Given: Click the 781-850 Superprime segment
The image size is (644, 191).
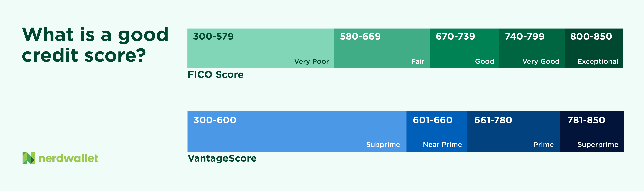Looking at the screenshot, I should tap(591, 132).
